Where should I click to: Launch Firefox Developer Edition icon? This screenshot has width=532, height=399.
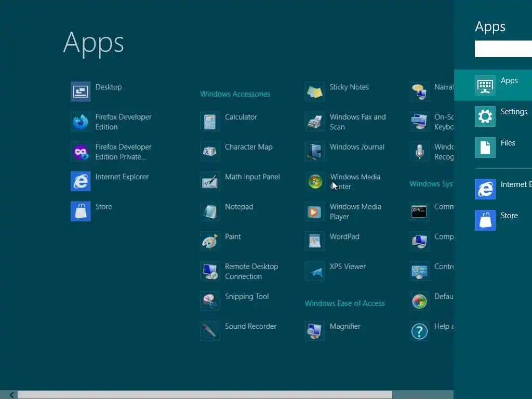pos(81,122)
